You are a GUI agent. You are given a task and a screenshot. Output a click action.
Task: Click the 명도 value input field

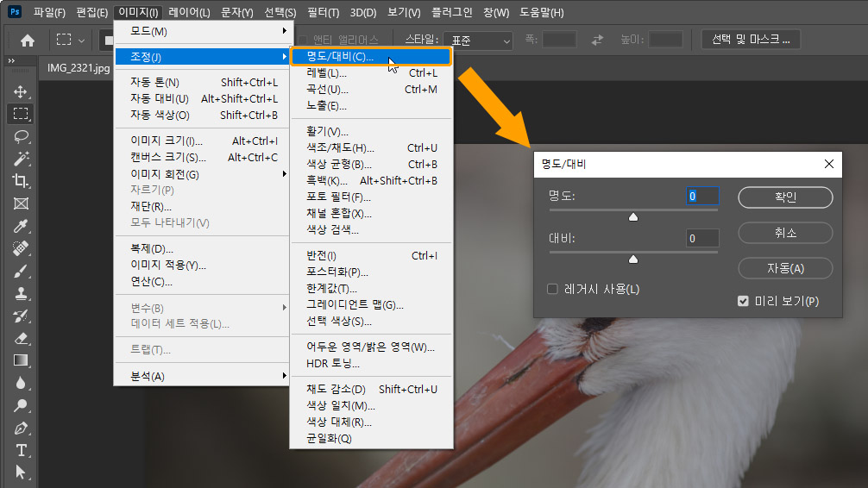click(702, 196)
